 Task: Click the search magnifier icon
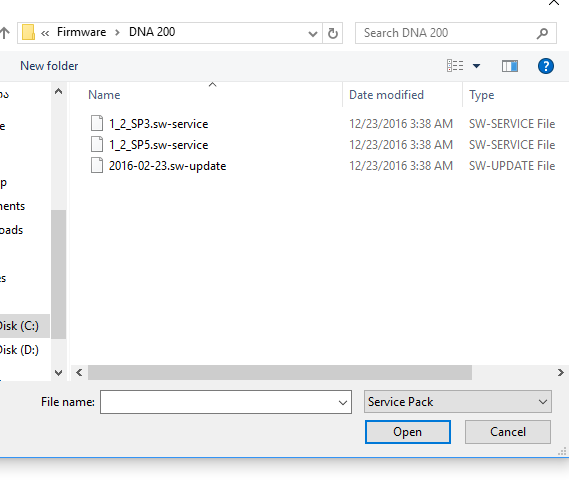tap(542, 33)
